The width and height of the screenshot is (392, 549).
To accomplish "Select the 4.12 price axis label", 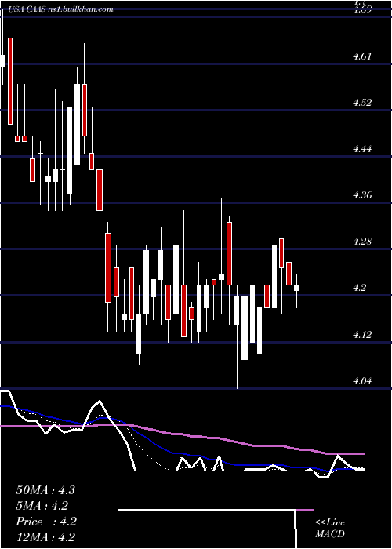I will pos(362,335).
